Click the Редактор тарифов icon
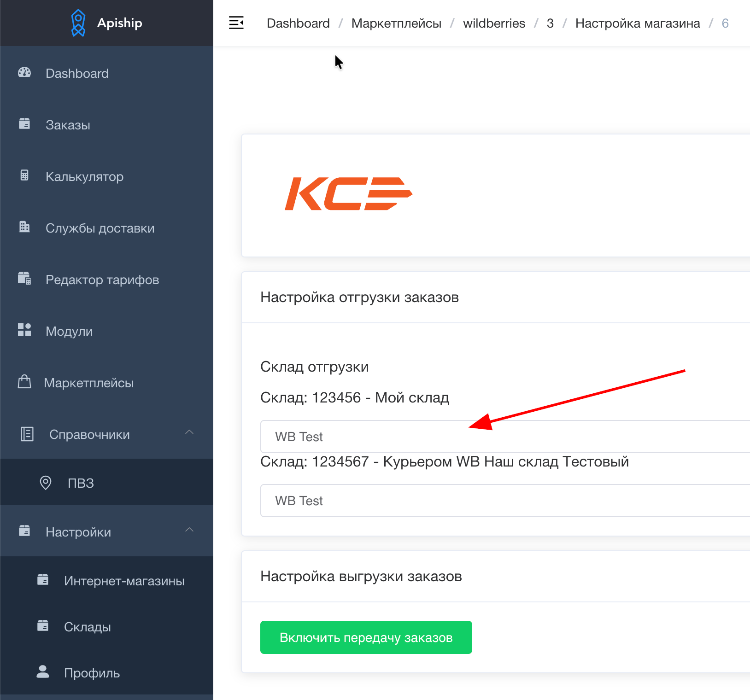This screenshot has height=700, width=750. tap(24, 278)
